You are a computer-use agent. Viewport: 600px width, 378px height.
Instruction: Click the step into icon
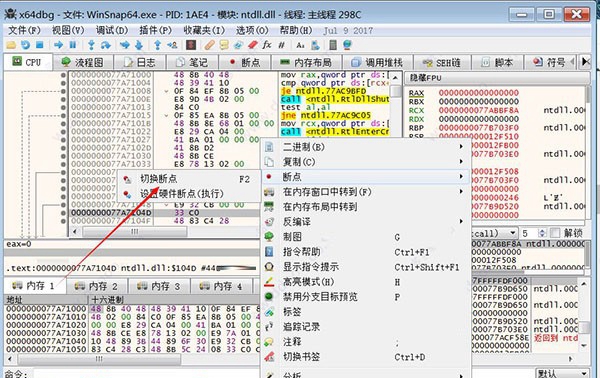click(91, 45)
